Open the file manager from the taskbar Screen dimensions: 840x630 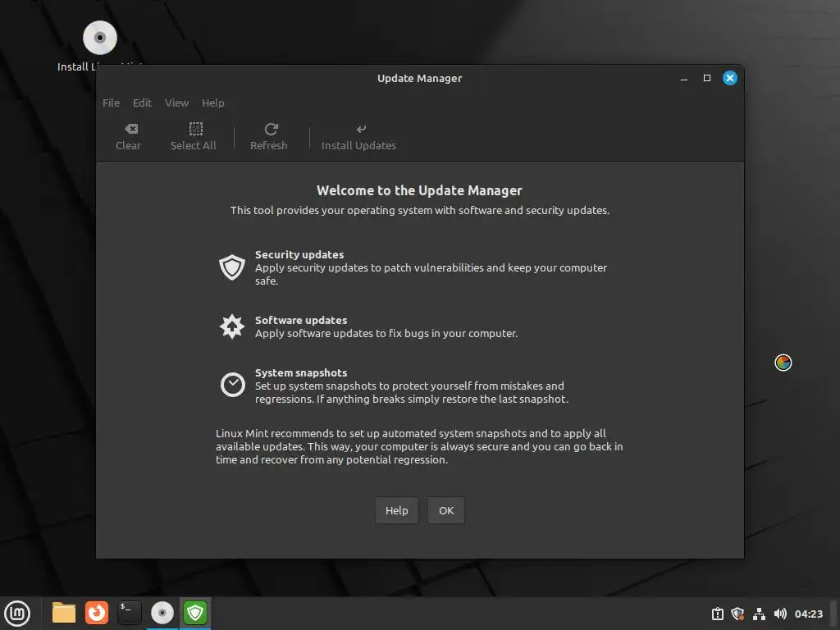pyautogui.click(x=64, y=613)
